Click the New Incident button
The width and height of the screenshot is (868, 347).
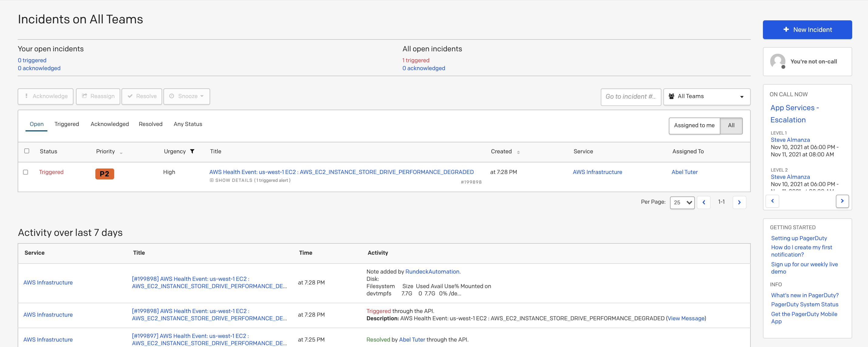point(807,30)
